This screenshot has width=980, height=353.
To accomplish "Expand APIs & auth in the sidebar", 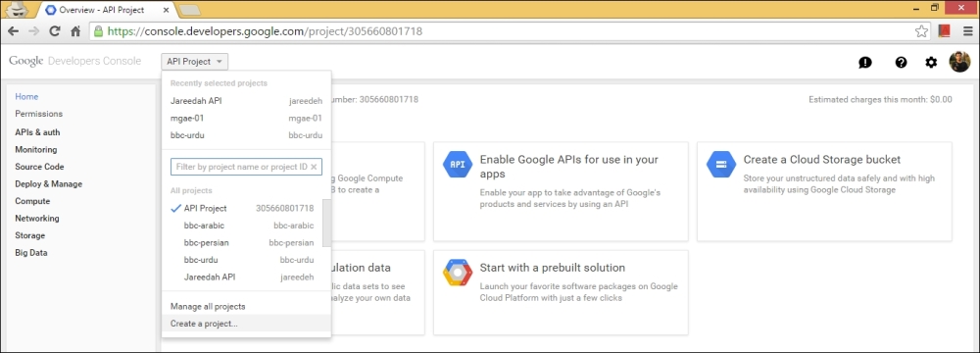I will click(x=37, y=132).
